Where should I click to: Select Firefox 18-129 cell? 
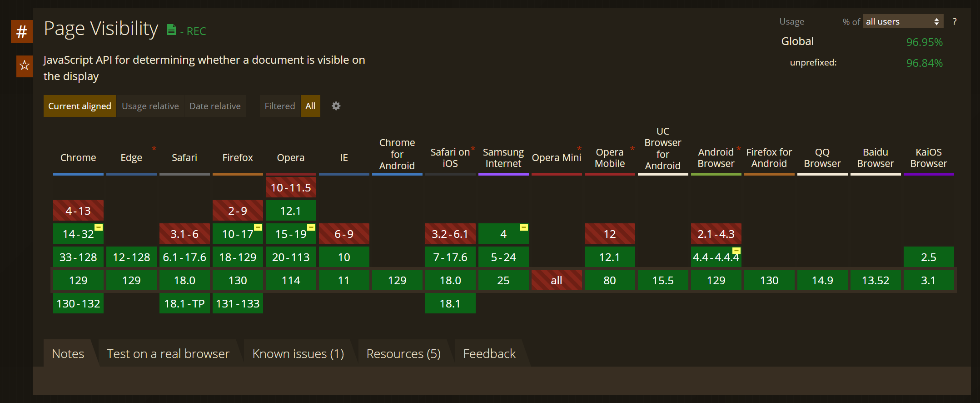238,257
